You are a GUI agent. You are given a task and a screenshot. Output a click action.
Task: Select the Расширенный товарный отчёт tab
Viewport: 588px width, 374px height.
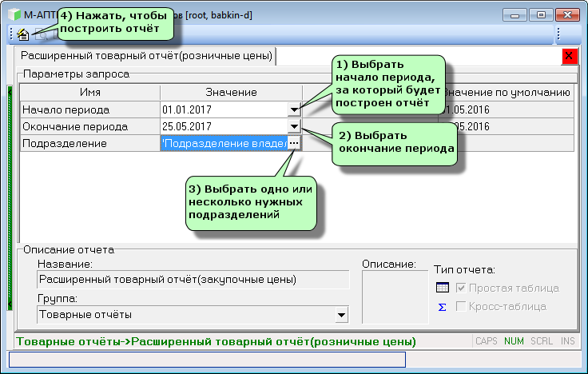[x=146, y=56]
